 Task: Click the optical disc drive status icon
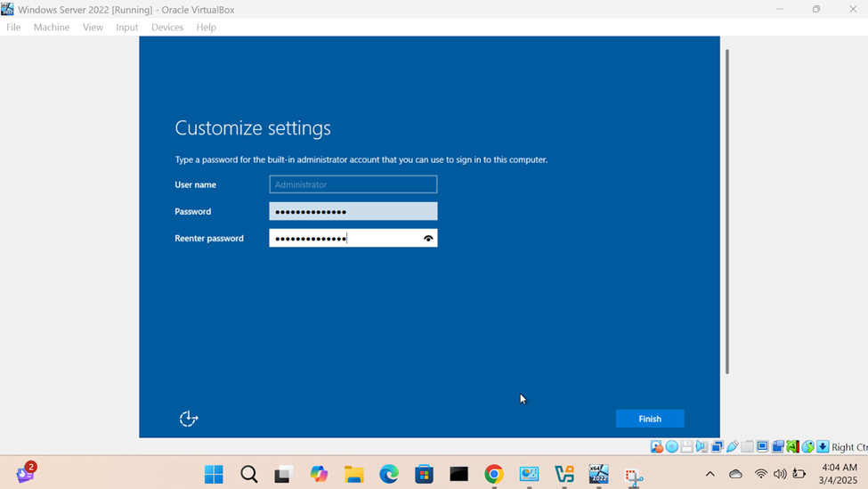tap(671, 446)
